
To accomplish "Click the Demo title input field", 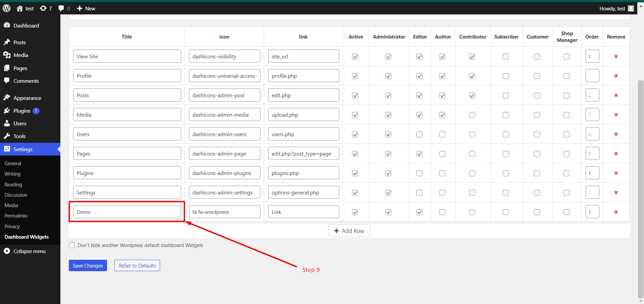I will pyautogui.click(x=127, y=212).
